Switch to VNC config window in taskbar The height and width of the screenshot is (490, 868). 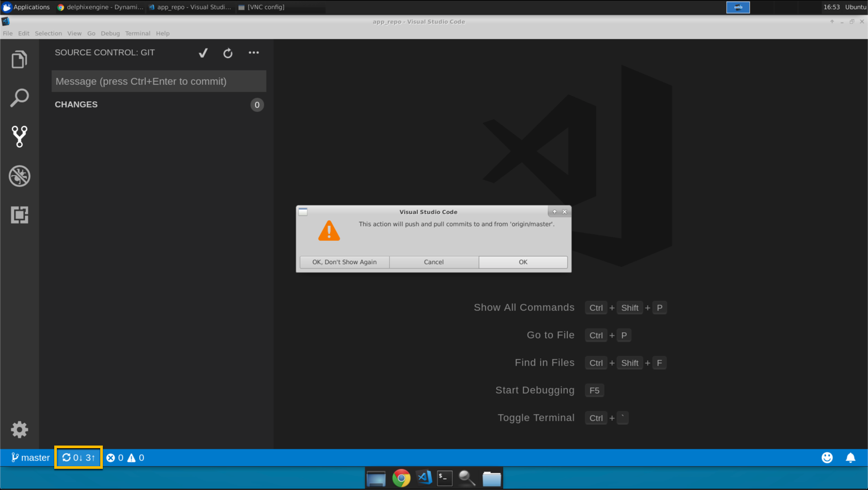coord(261,7)
